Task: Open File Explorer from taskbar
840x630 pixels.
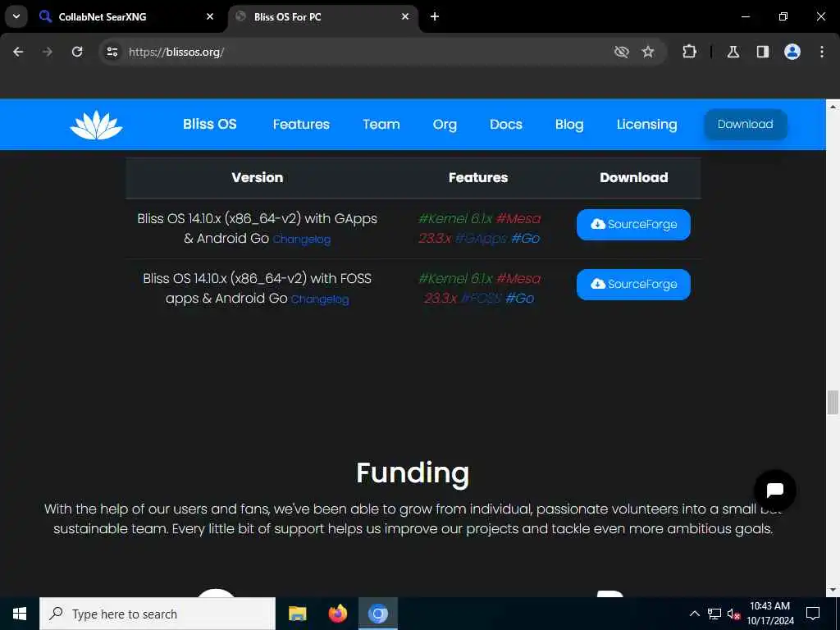Action: 297,614
